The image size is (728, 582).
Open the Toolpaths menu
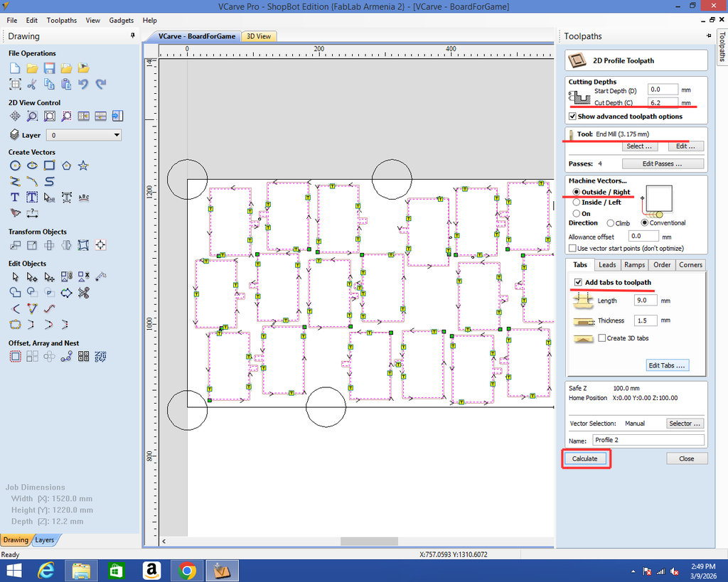[x=62, y=21]
